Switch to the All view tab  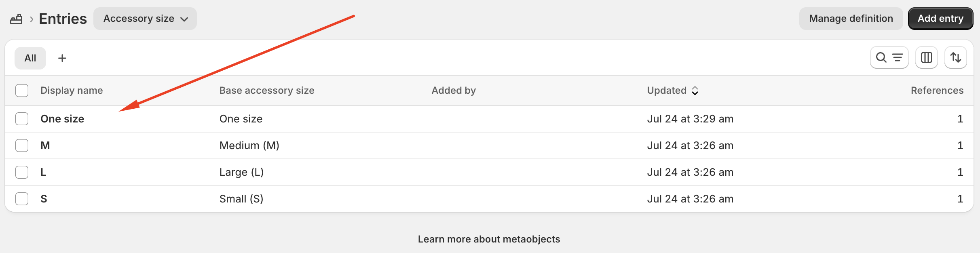click(30, 58)
